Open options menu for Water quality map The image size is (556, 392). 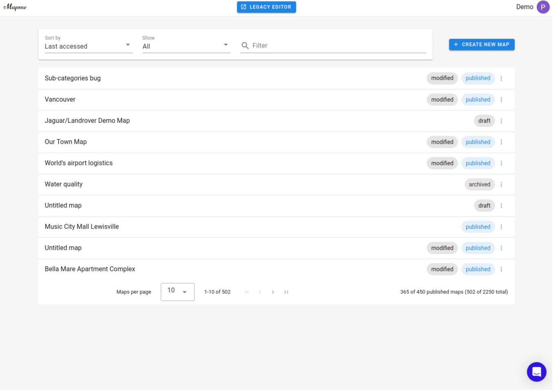click(501, 184)
